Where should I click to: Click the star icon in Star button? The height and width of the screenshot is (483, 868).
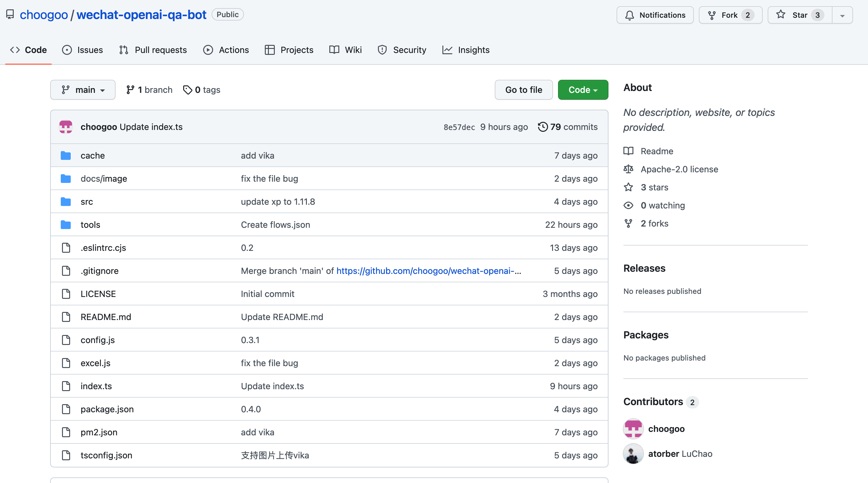coord(781,15)
